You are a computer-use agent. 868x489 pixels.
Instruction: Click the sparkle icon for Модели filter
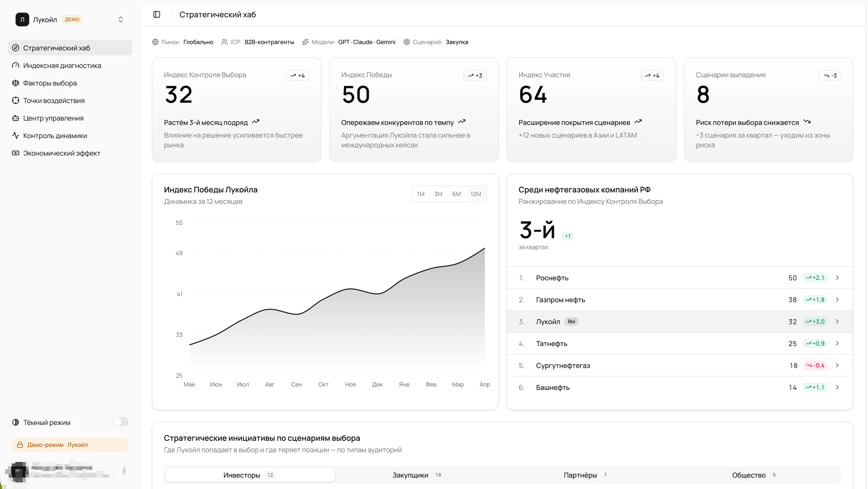[306, 42]
